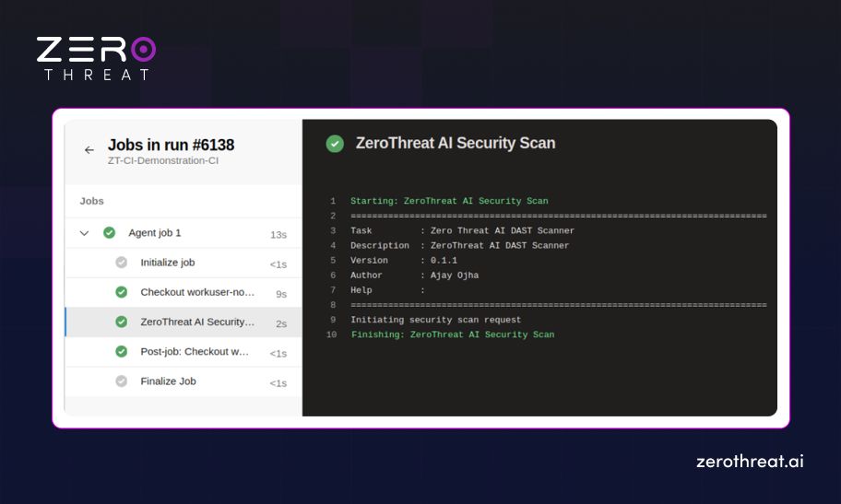Screen dimensions: 841x504
Task: Click the Jobs section heading
Action: 91,201
